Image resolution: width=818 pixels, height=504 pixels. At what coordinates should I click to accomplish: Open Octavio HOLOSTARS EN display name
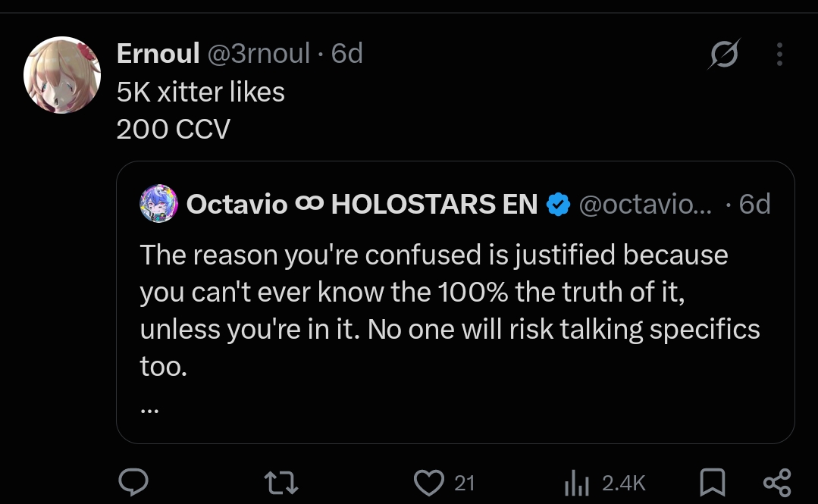[362, 204]
